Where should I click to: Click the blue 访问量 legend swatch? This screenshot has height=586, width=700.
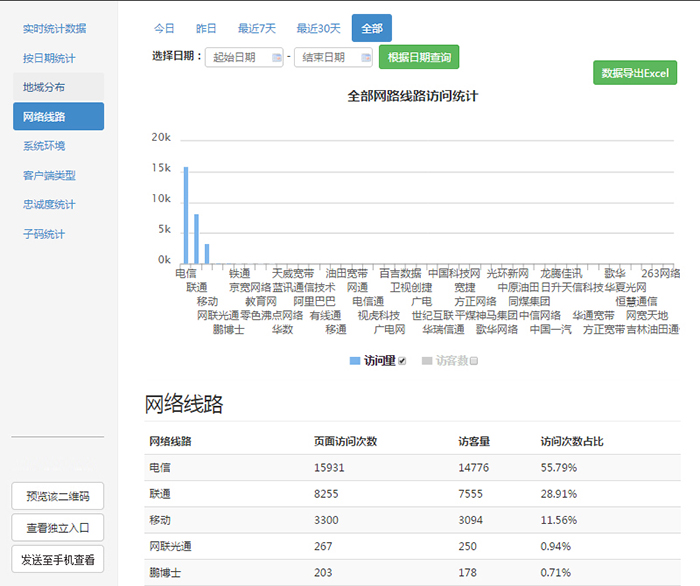[355, 361]
